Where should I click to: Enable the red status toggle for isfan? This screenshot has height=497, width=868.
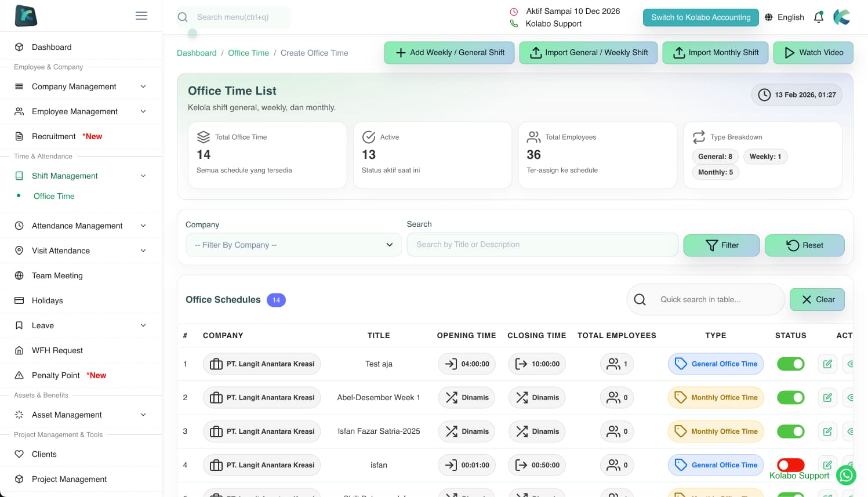point(790,465)
